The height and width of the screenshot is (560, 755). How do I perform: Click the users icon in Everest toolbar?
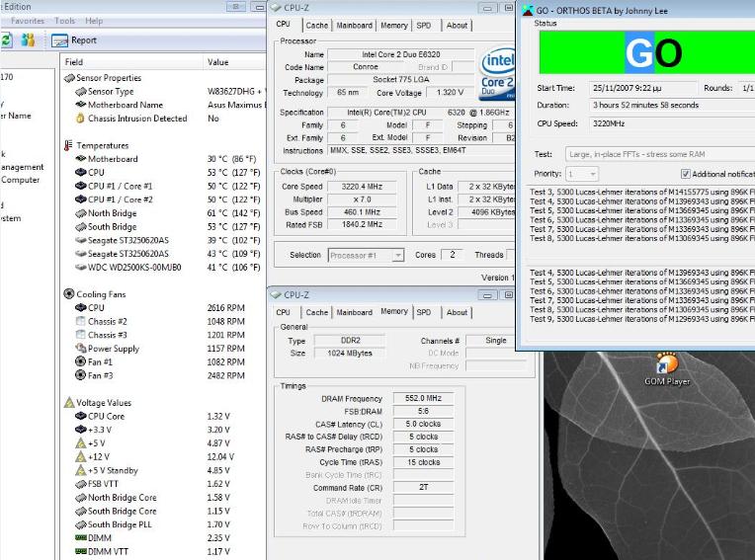click(28, 40)
